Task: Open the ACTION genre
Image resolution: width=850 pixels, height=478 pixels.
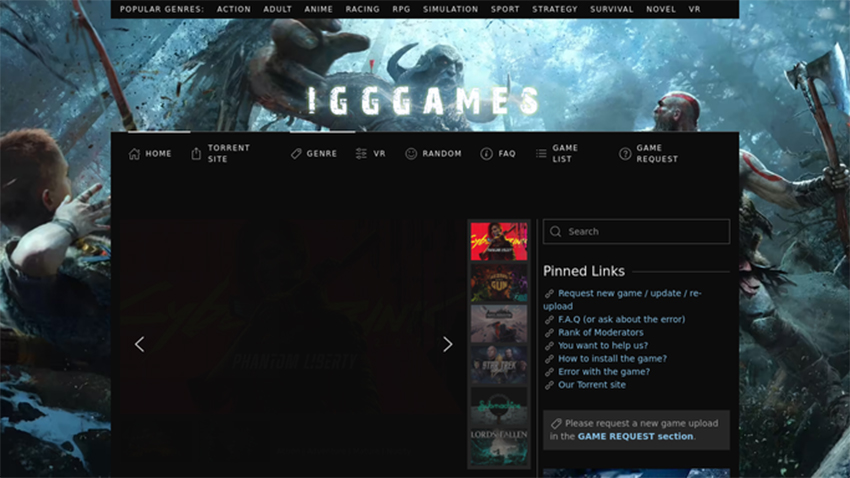Action: click(234, 9)
